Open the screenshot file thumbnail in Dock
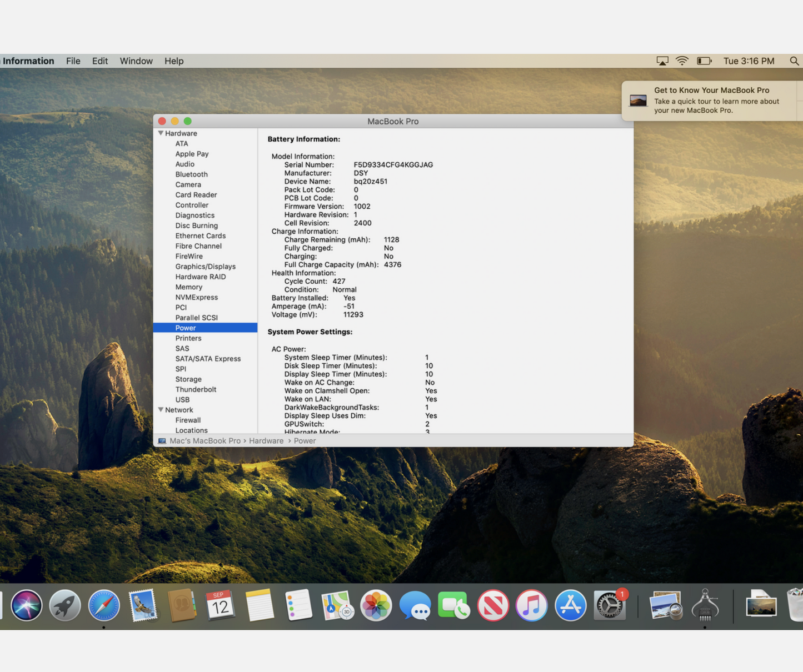Viewport: 803px width, 672px height. pyautogui.click(x=761, y=604)
